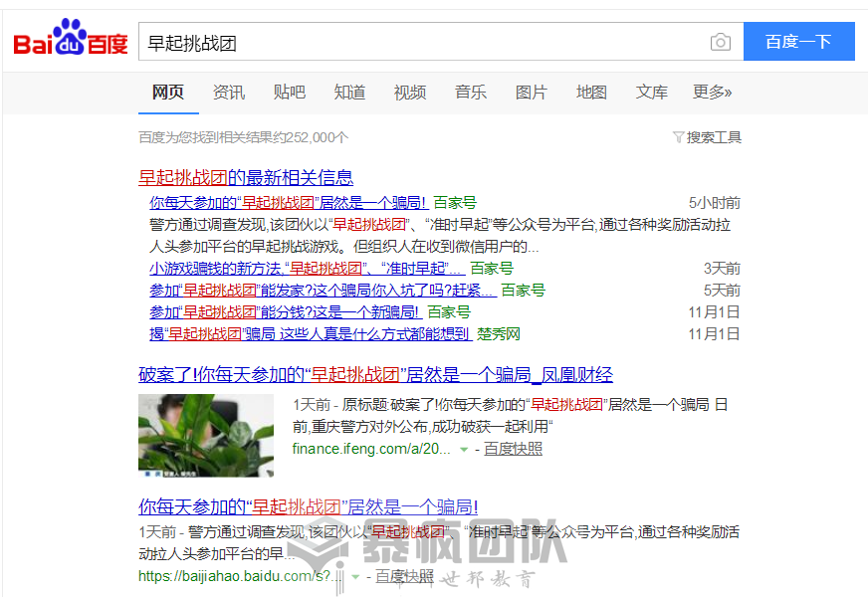868x597 pixels.
Task: Click the 3天前 timestamp
Action: (722, 269)
